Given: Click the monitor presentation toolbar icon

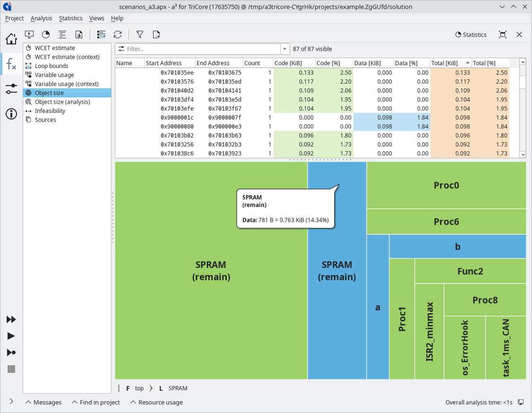Looking at the screenshot, I should pyautogui.click(x=29, y=34).
